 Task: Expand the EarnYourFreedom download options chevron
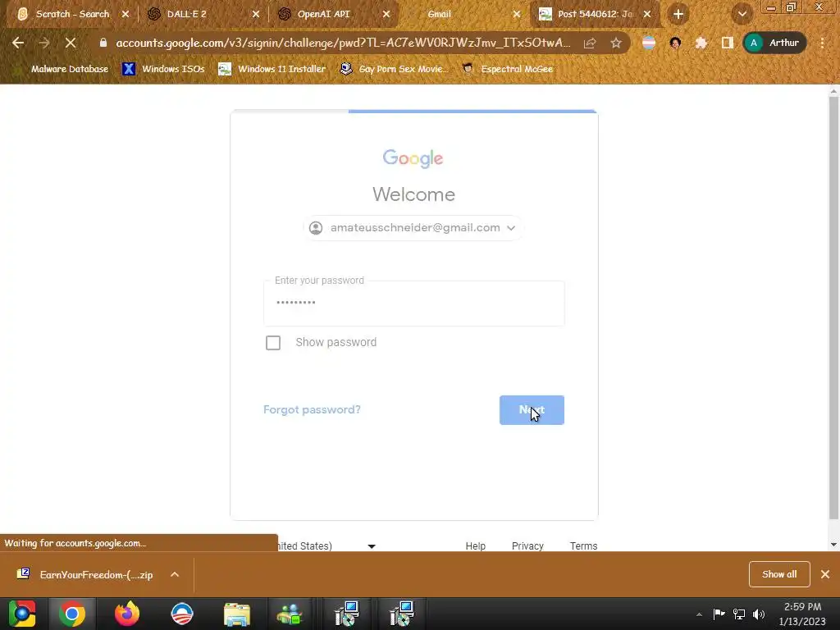[175, 575]
